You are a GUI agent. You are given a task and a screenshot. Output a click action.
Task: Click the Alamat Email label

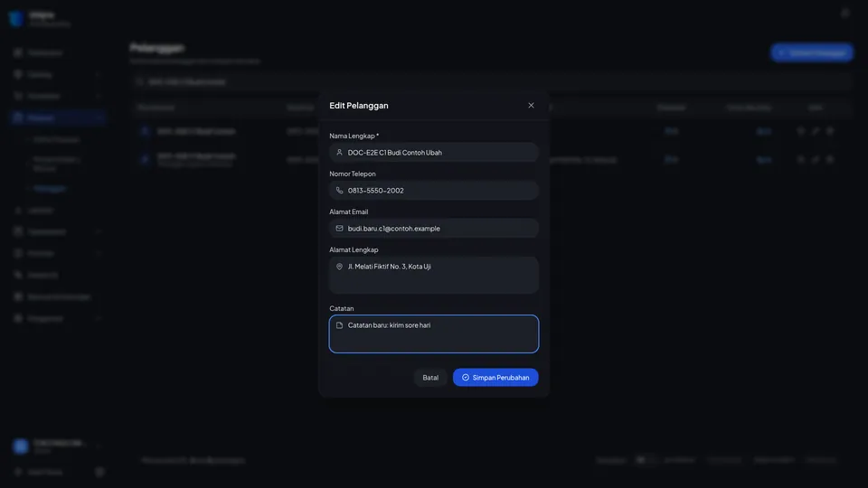349,211
